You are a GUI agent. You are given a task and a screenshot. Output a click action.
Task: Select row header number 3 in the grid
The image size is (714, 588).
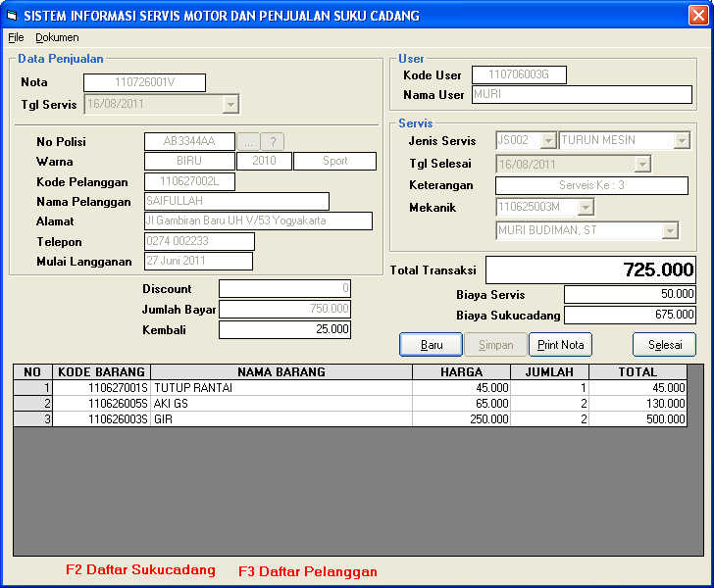pyautogui.click(x=32, y=418)
